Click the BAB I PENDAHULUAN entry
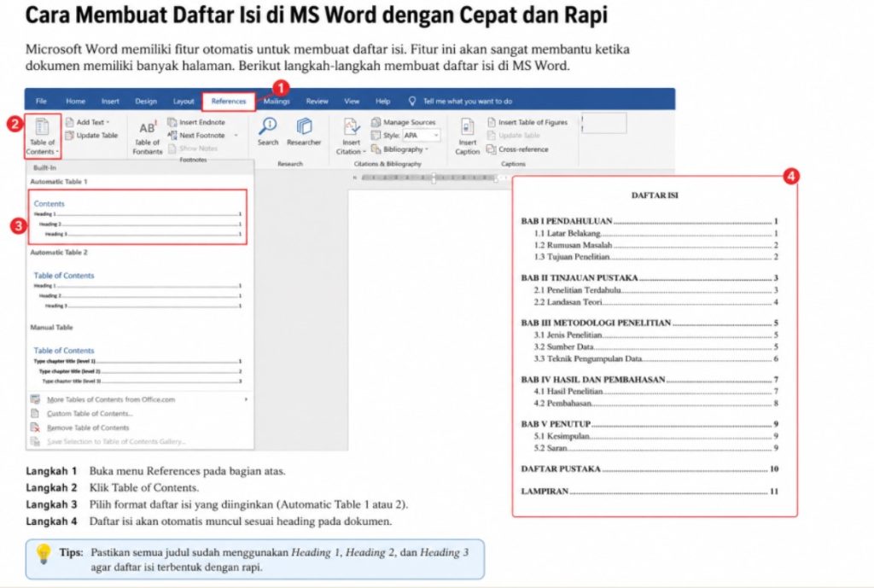Image resolution: width=874 pixels, height=588 pixels. [650, 221]
